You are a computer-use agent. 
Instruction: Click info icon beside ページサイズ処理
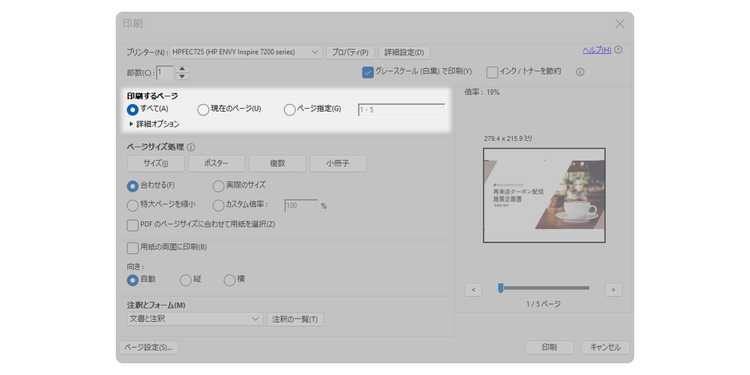[x=191, y=147]
